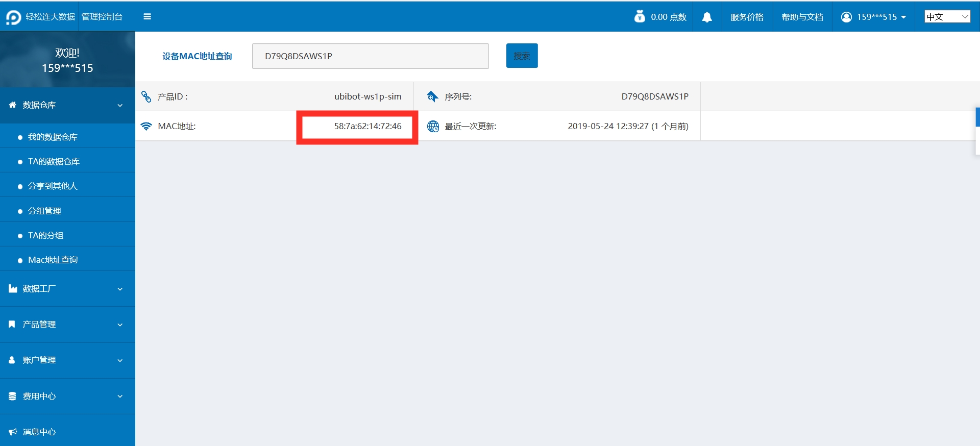
Task: Click the 0.00 点数 balance
Action: click(669, 17)
